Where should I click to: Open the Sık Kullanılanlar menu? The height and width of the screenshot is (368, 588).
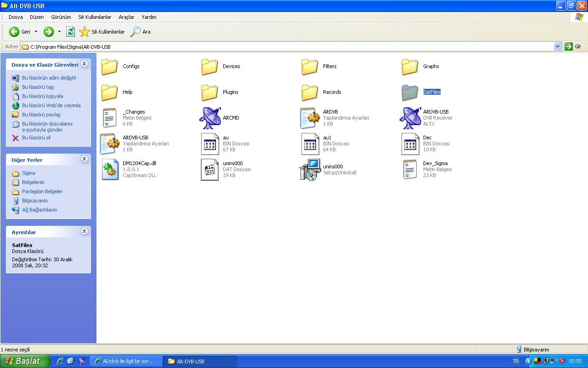click(95, 17)
